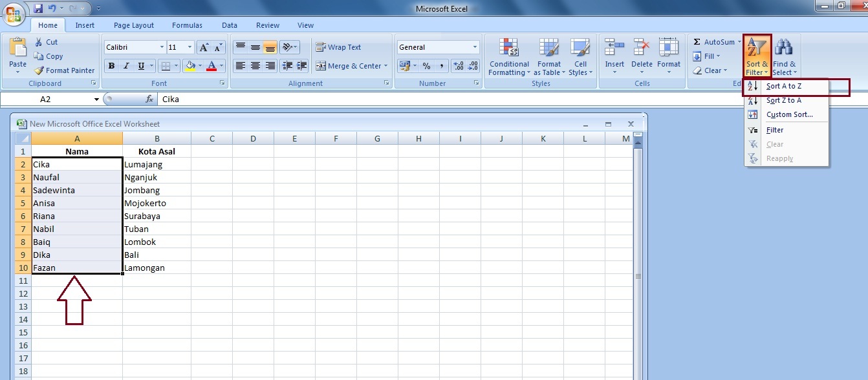Copy the selected cells

click(x=49, y=56)
